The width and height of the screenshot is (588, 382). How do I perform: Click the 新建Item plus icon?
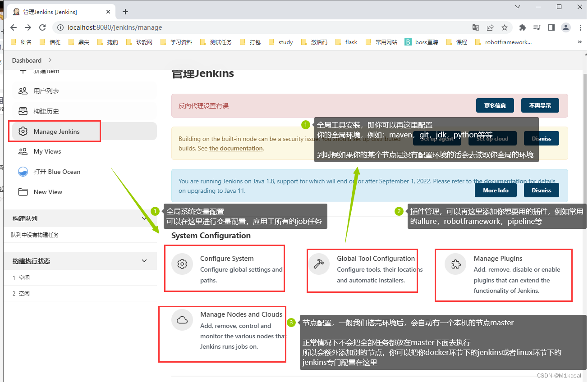pyautogui.click(x=23, y=71)
